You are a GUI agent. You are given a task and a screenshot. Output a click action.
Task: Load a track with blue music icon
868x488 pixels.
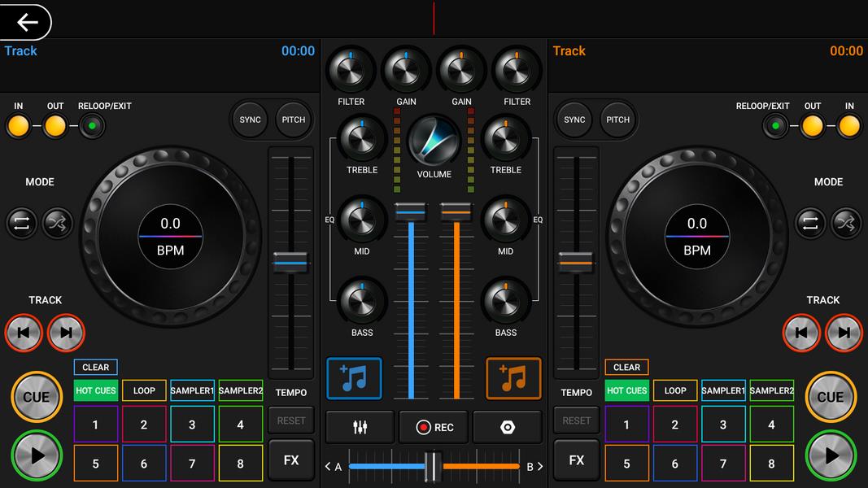pos(354,378)
